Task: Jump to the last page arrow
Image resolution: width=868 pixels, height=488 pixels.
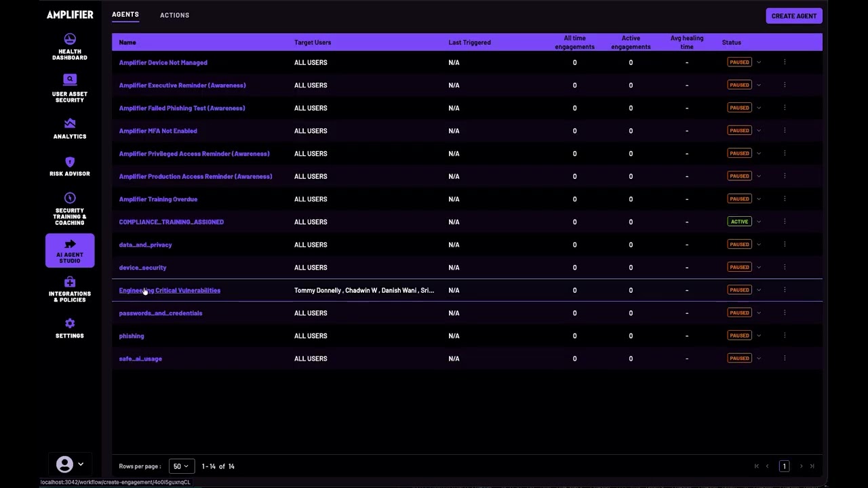Action: click(812, 466)
